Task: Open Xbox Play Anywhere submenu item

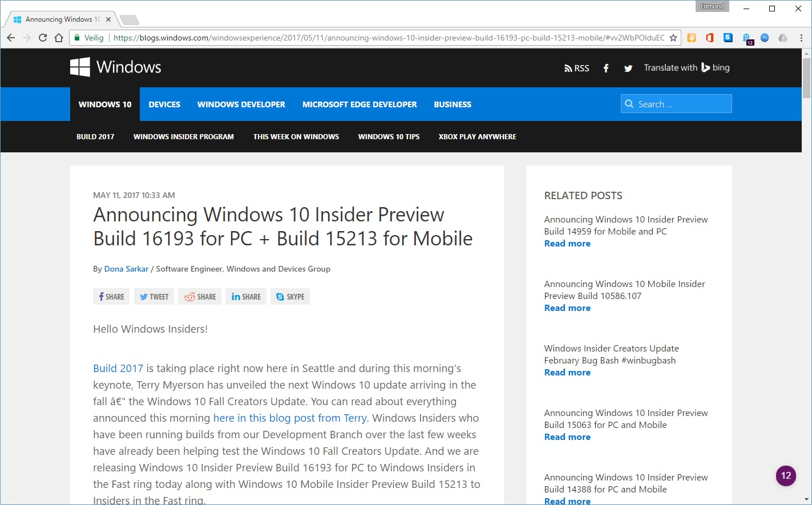Action: [x=478, y=137]
